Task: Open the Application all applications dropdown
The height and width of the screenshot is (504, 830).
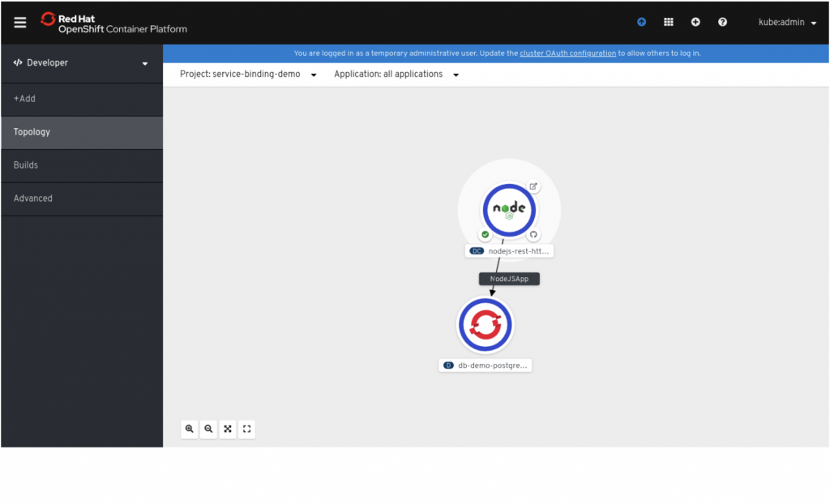Action: (396, 75)
